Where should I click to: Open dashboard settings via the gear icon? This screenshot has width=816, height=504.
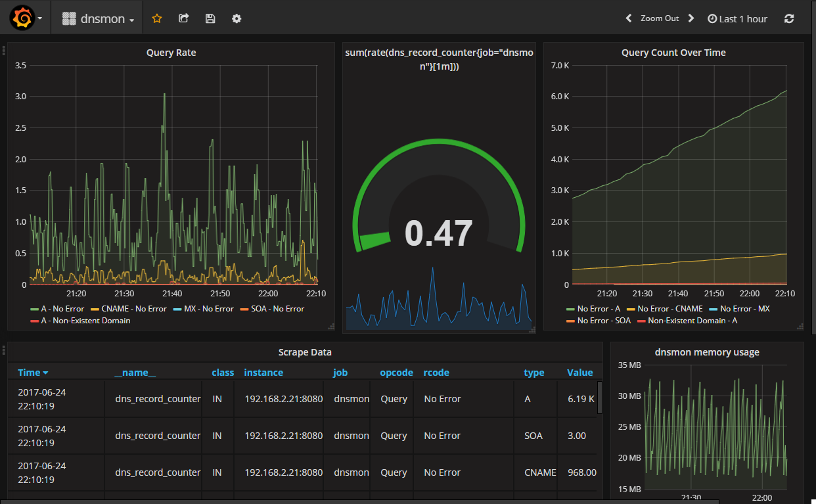pos(237,18)
